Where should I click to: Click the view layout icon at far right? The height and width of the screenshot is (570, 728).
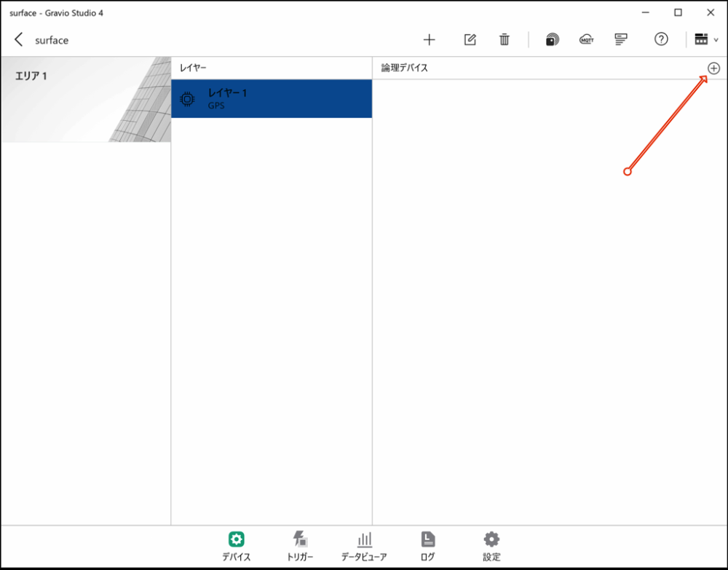(x=703, y=40)
